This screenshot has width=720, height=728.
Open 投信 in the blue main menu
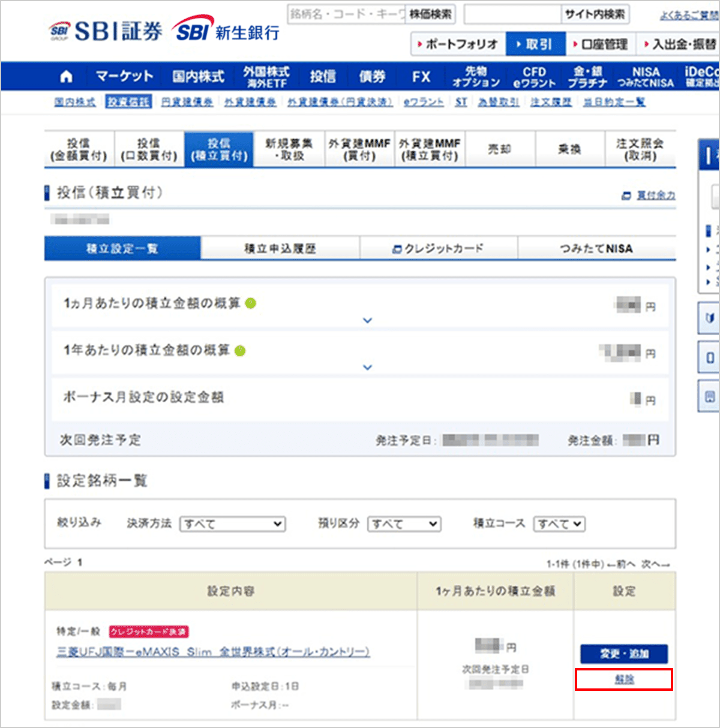pos(323,77)
